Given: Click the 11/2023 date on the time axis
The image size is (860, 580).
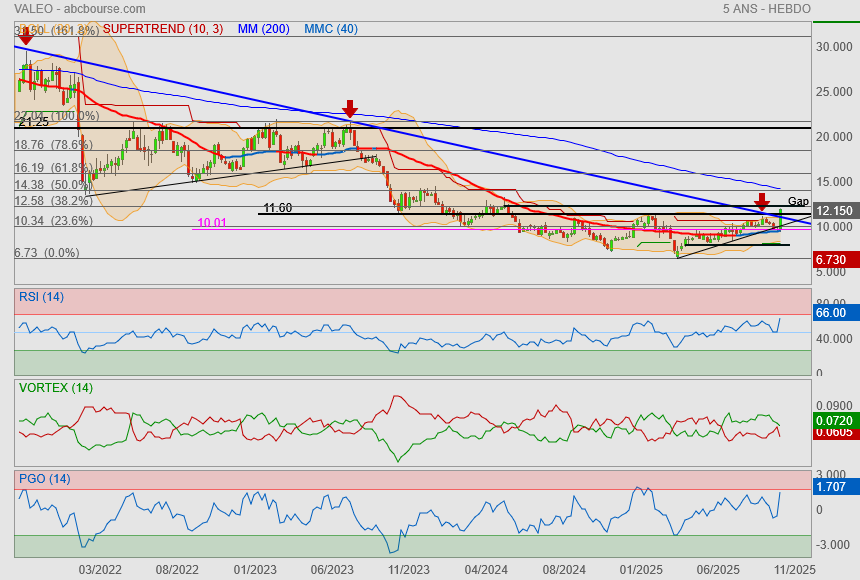Looking at the screenshot, I should coord(408,569).
